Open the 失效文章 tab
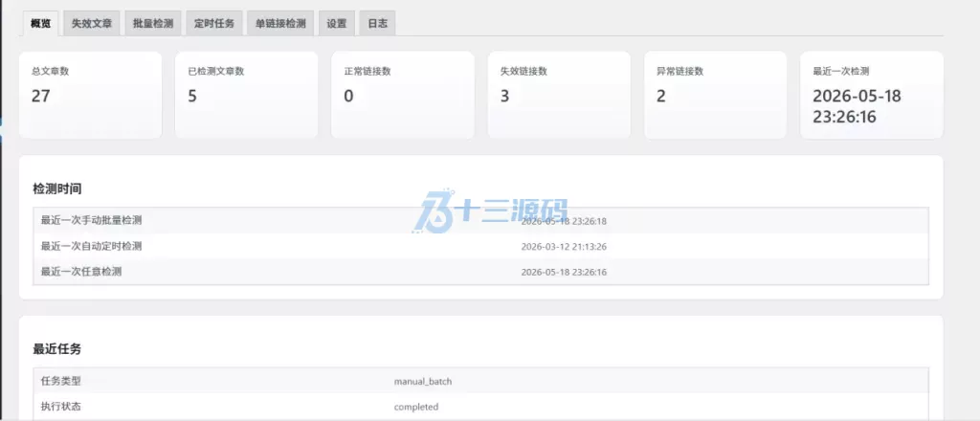 pyautogui.click(x=91, y=24)
